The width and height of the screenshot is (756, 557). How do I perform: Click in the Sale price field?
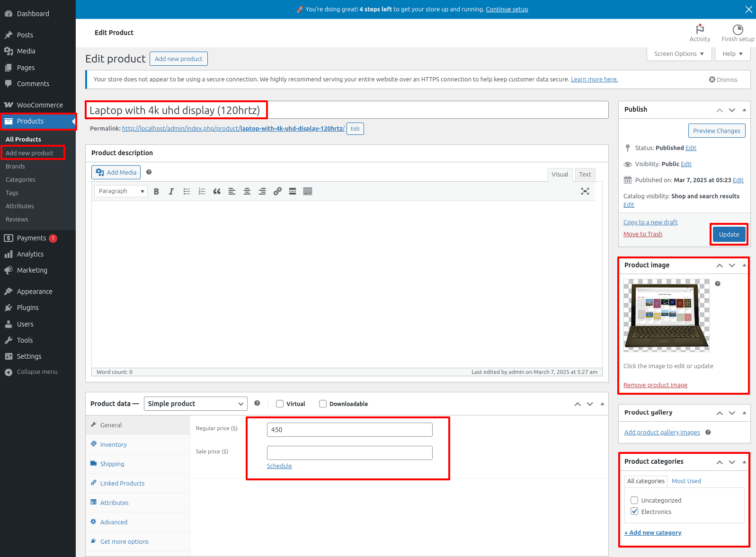pyautogui.click(x=350, y=453)
